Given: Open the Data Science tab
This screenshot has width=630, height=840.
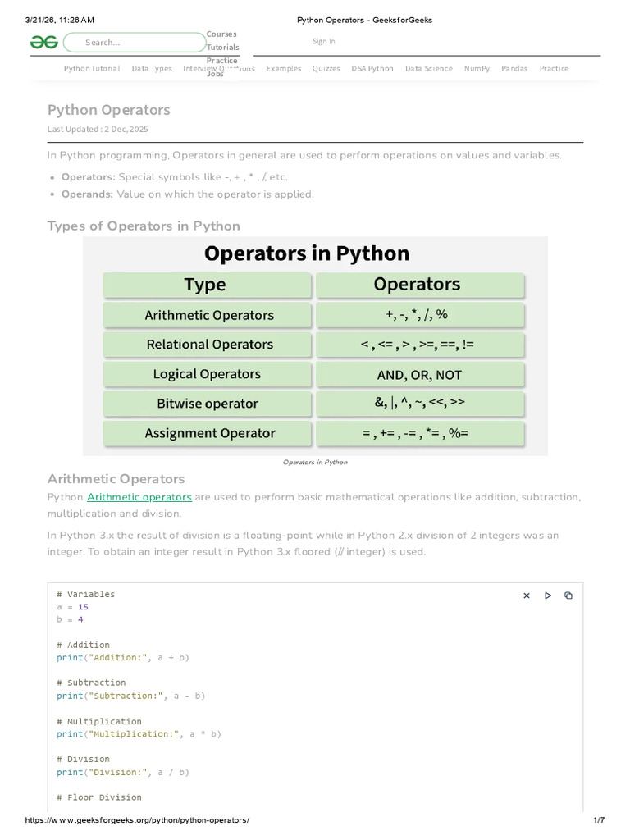Looking at the screenshot, I should (x=428, y=69).
